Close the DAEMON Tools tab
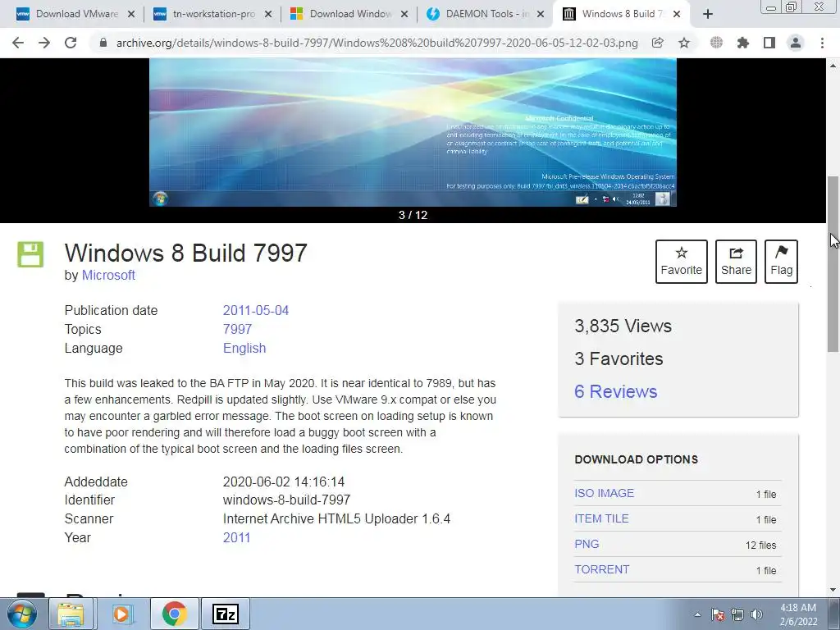 pos(541,15)
